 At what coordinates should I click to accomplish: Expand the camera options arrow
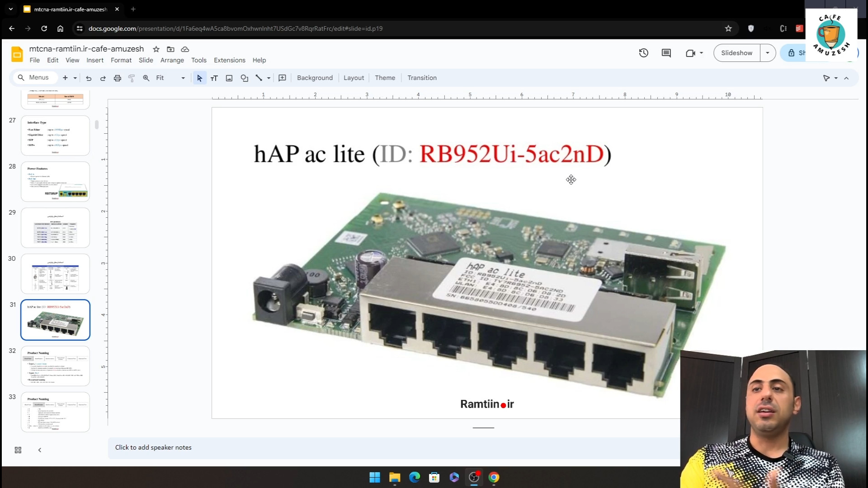pos(702,53)
